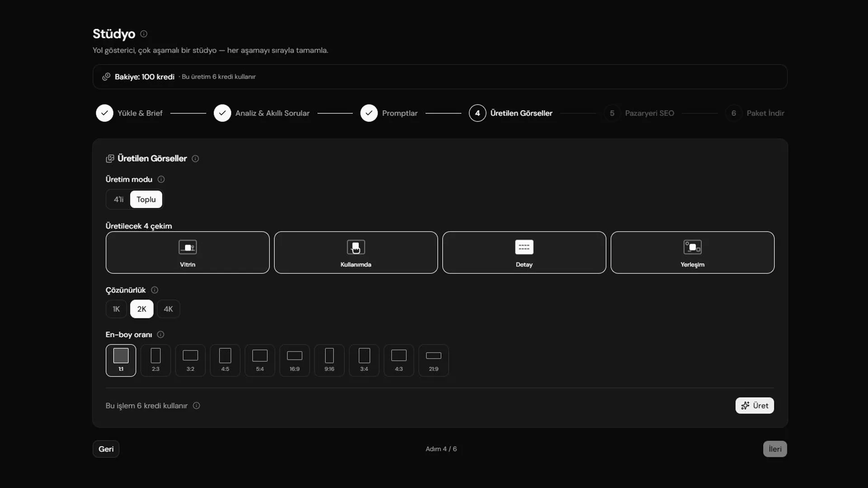Click the Yerleşim label text

[693, 265]
